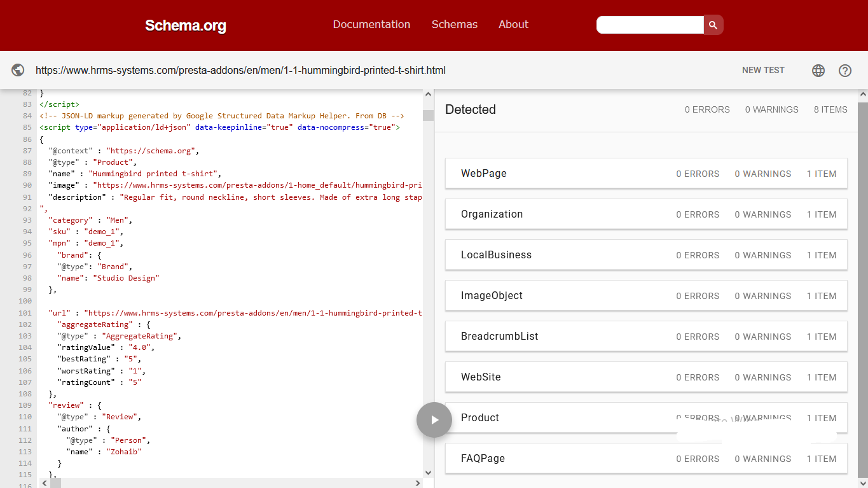The image size is (868, 488).
Task: Click the 8 ITEMS count
Action: pyautogui.click(x=830, y=109)
